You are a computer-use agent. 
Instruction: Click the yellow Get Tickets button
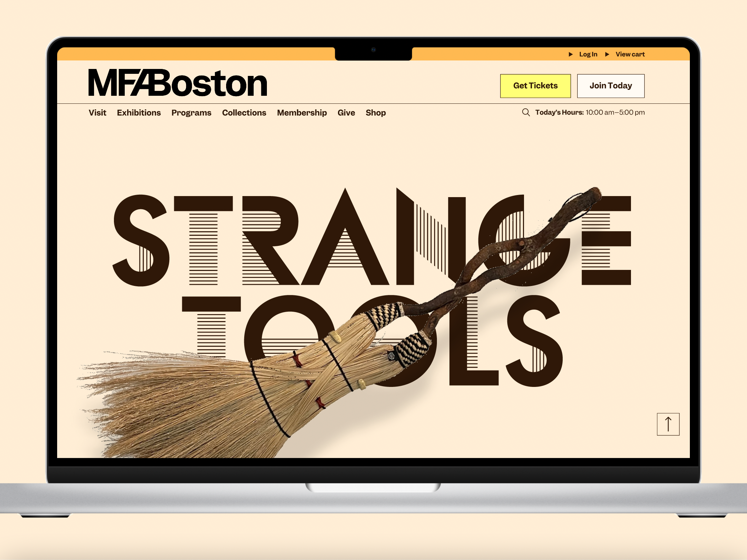tap(536, 86)
